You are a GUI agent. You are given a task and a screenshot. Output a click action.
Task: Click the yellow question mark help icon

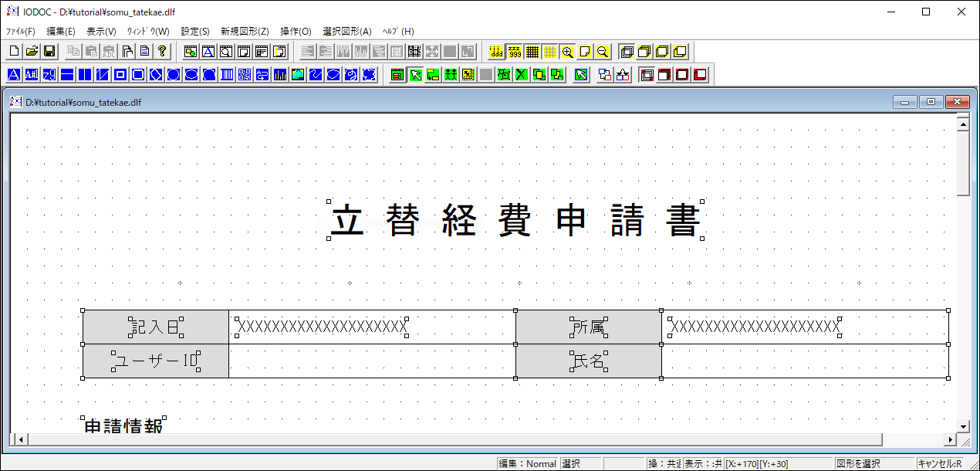click(161, 52)
